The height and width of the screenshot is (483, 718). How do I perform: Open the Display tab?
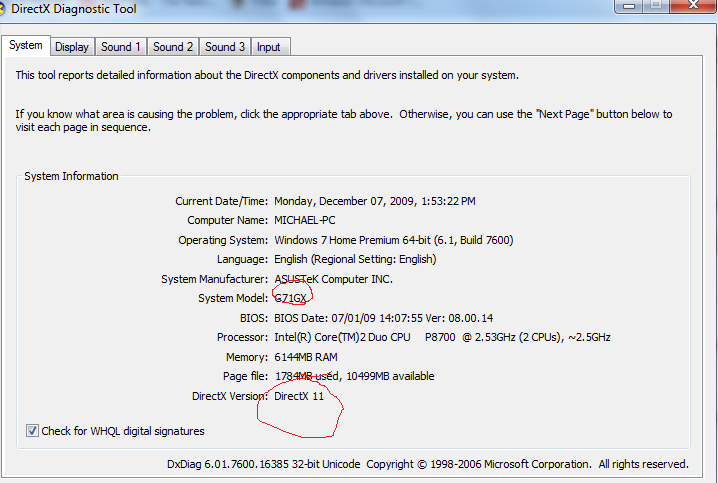click(x=72, y=47)
